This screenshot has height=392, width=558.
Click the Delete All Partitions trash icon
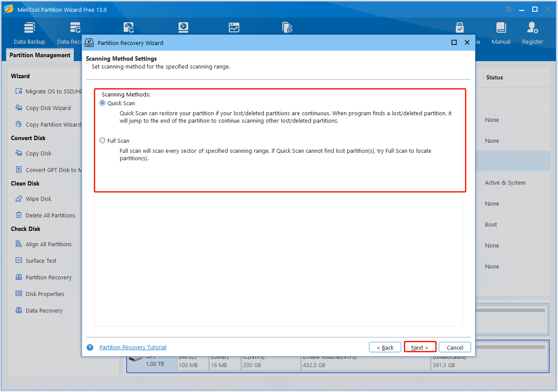[19, 215]
